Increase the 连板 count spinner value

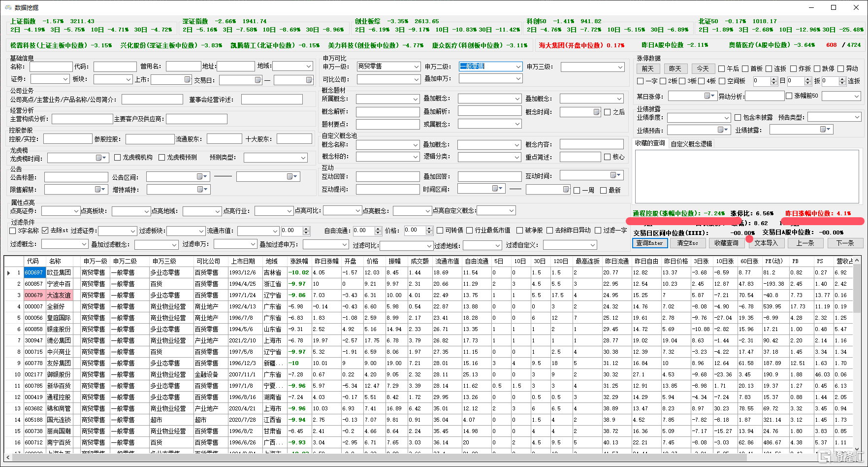point(842,79)
